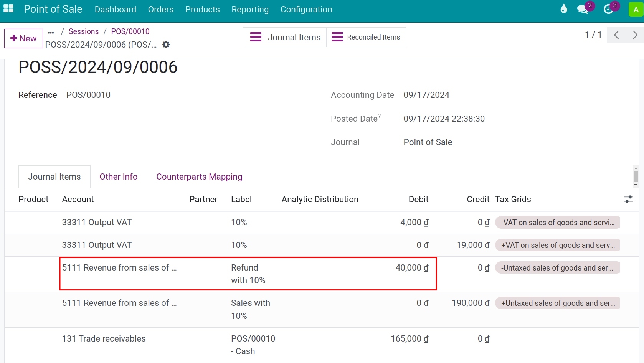Open the Products menu
Viewport: 644px width, 363px height.
tap(203, 9)
